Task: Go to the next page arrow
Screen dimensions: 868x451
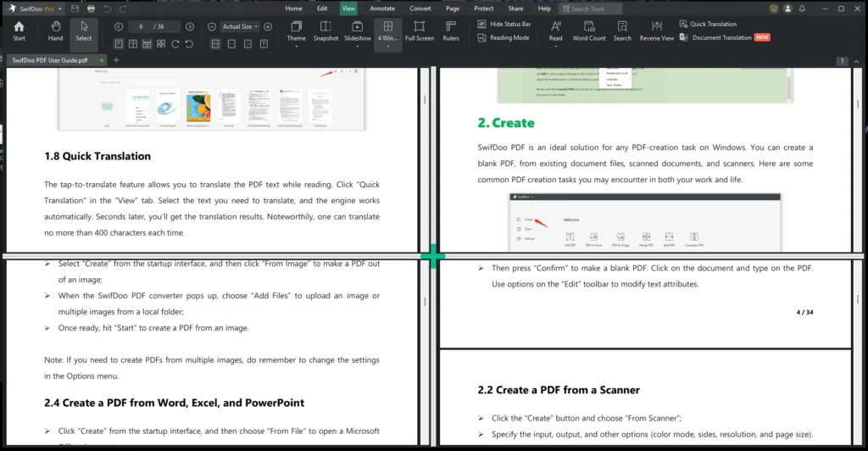Action: click(190, 26)
